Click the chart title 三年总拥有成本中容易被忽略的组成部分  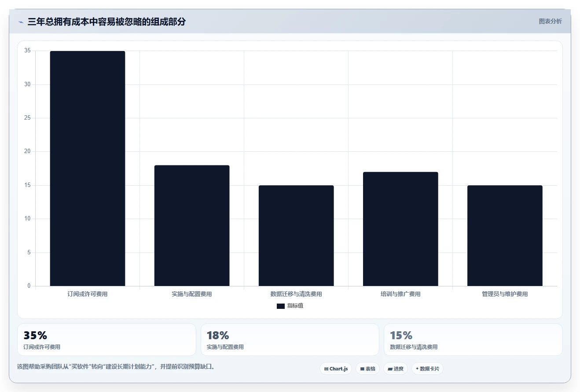(106, 22)
